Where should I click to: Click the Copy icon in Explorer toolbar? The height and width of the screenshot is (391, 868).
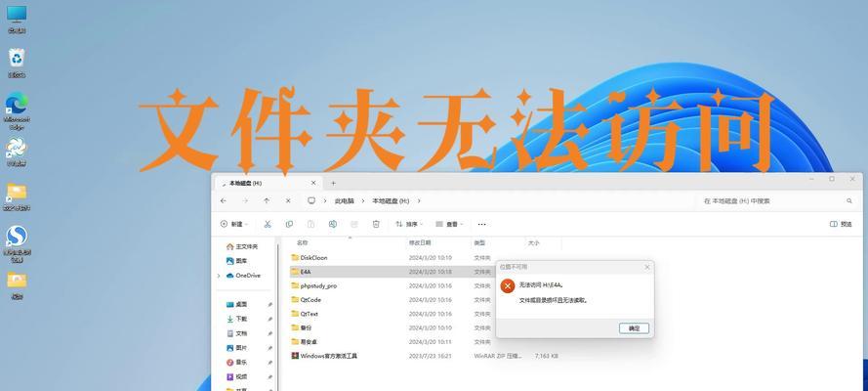[289, 224]
